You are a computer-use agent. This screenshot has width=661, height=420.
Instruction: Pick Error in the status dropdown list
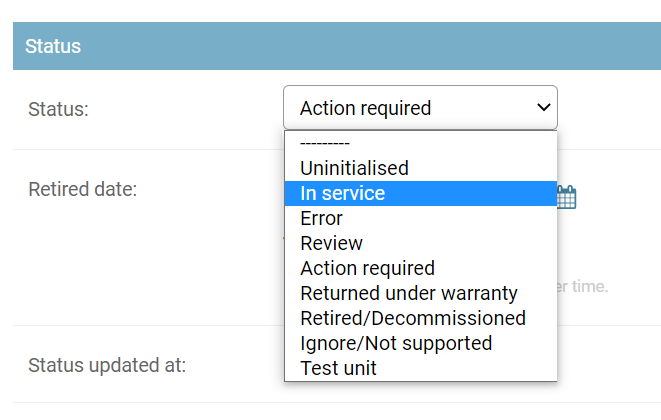coord(321,218)
